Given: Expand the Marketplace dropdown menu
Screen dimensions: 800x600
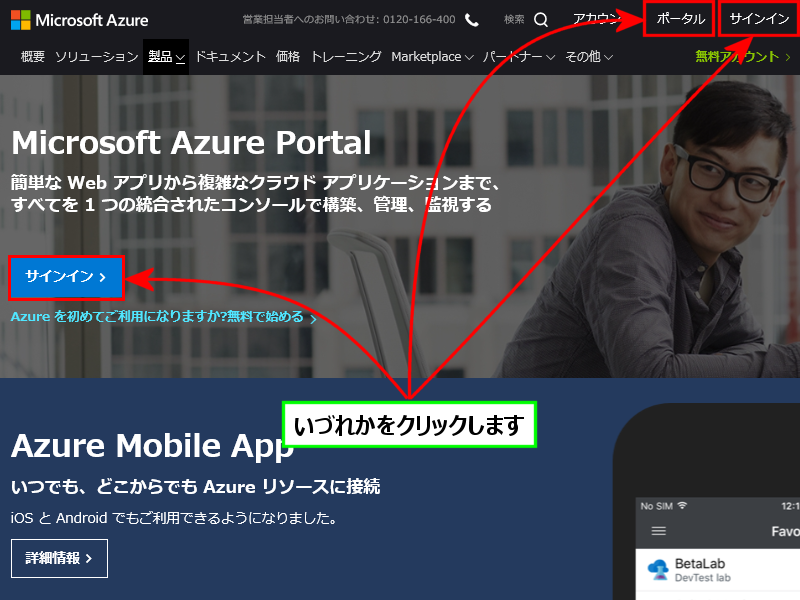Looking at the screenshot, I should pyautogui.click(x=432, y=57).
